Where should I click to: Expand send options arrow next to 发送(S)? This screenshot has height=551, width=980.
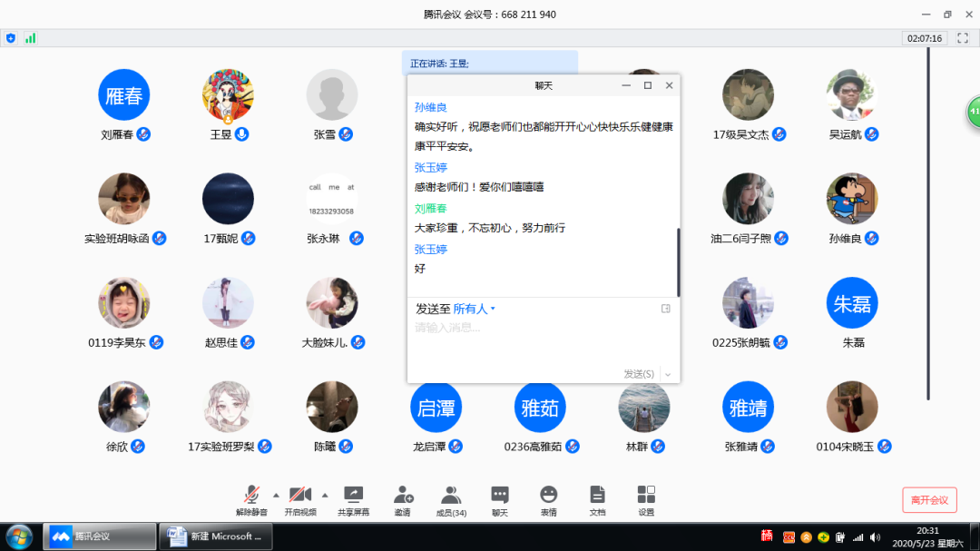(x=668, y=374)
